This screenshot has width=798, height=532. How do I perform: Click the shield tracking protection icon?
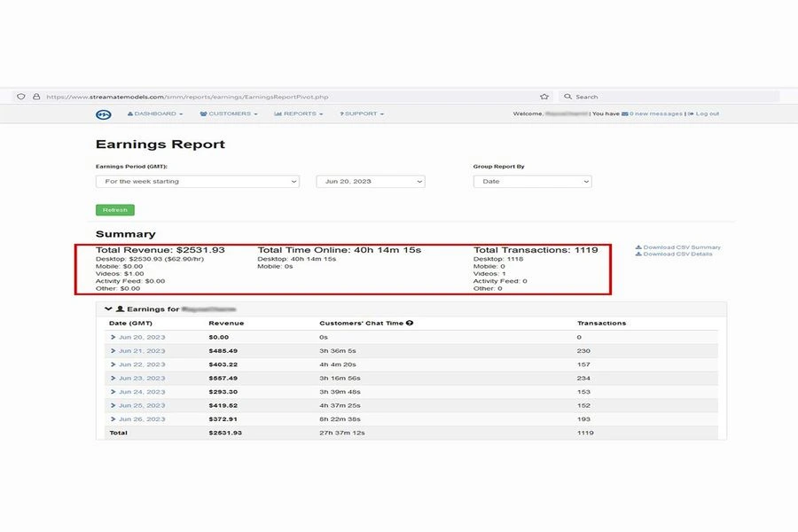point(20,97)
